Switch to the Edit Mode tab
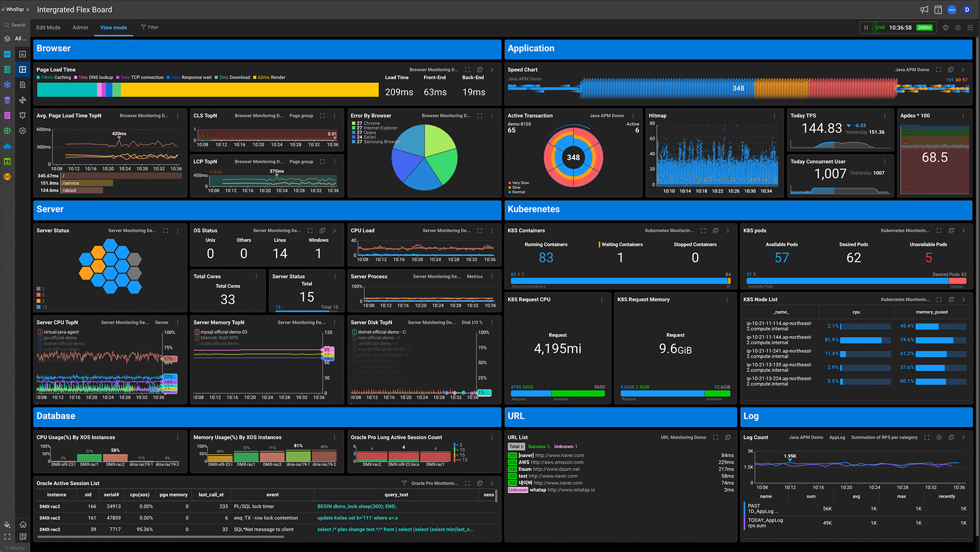The width and height of the screenshot is (980, 552). tap(48, 27)
